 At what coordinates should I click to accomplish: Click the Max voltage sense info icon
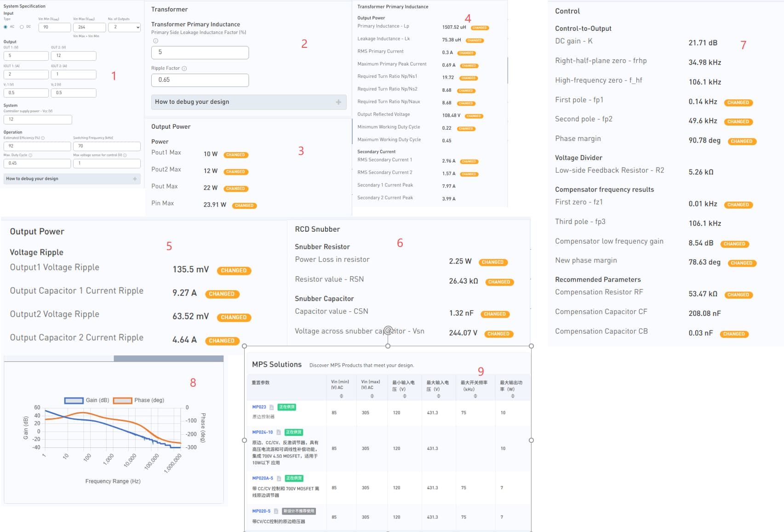(x=125, y=155)
